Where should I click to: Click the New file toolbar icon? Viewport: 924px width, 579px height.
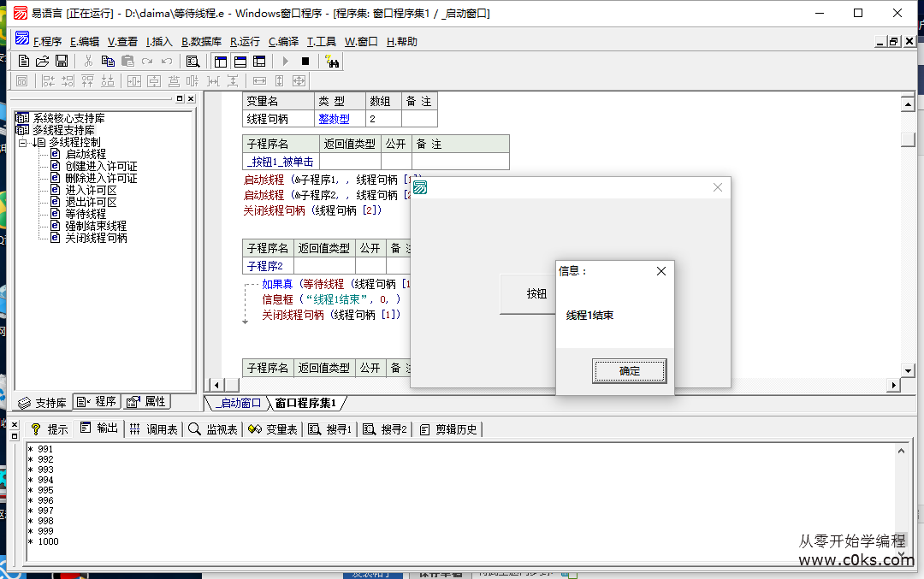coord(24,62)
